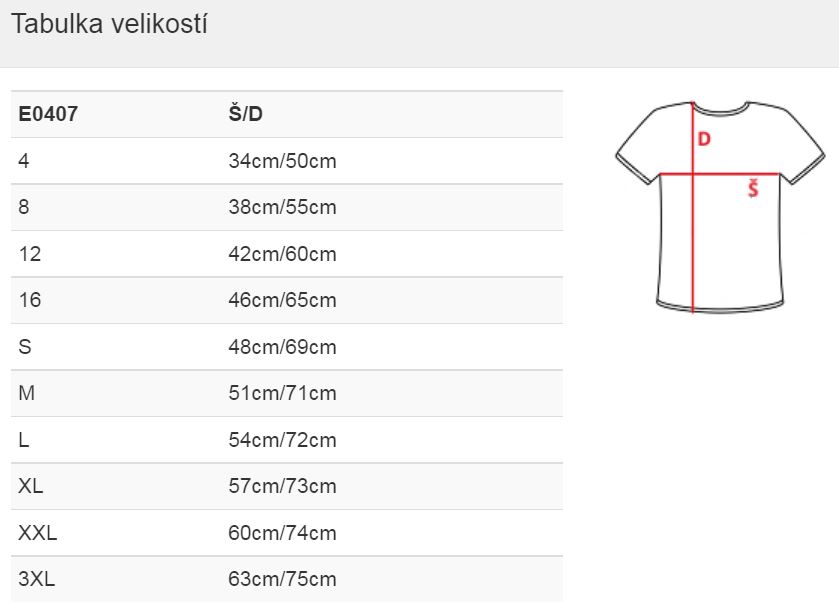The height and width of the screenshot is (612, 839).
Task: Click the T-shirt measurement diagram
Action: (720, 206)
